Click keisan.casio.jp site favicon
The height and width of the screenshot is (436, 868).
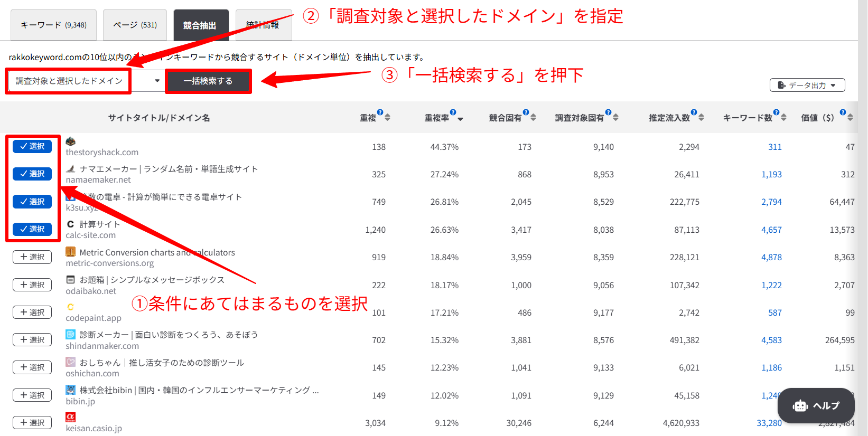point(70,417)
